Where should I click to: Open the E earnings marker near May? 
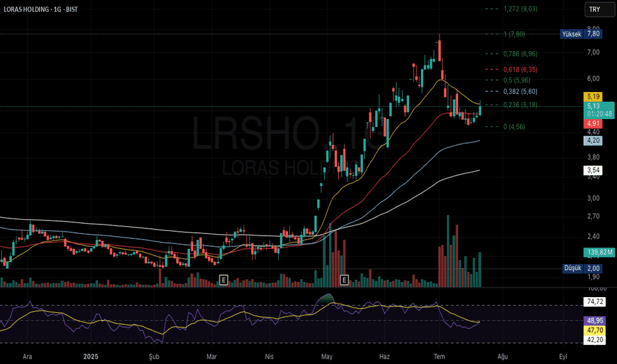(344, 280)
